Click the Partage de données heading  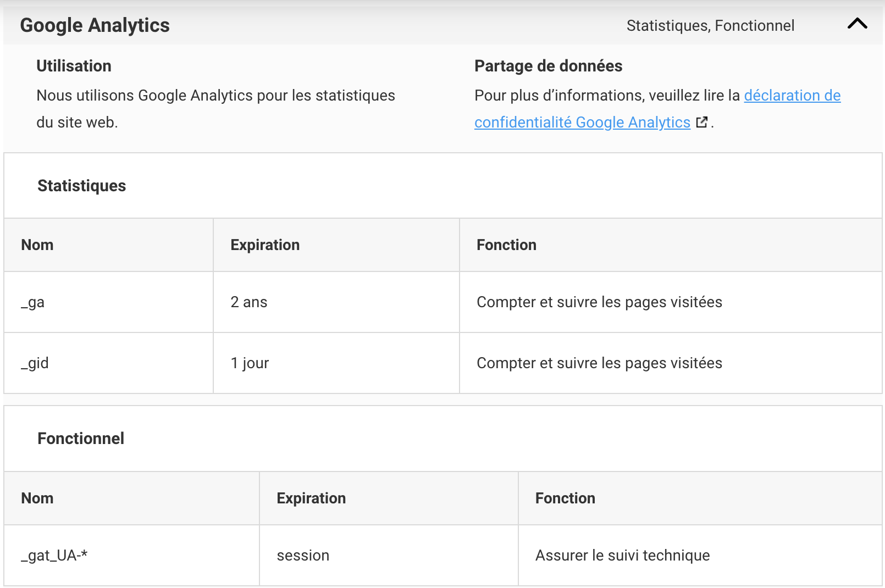[548, 66]
